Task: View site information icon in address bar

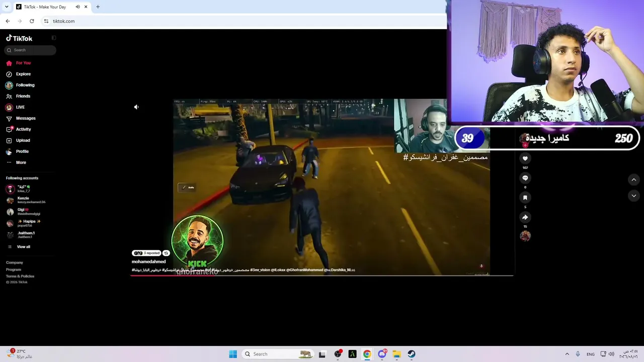Action: tap(46, 21)
